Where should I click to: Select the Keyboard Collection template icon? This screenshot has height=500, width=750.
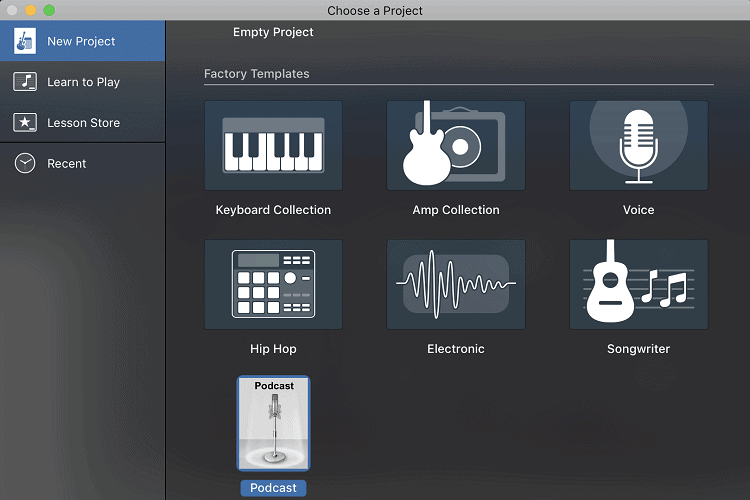pyautogui.click(x=273, y=145)
